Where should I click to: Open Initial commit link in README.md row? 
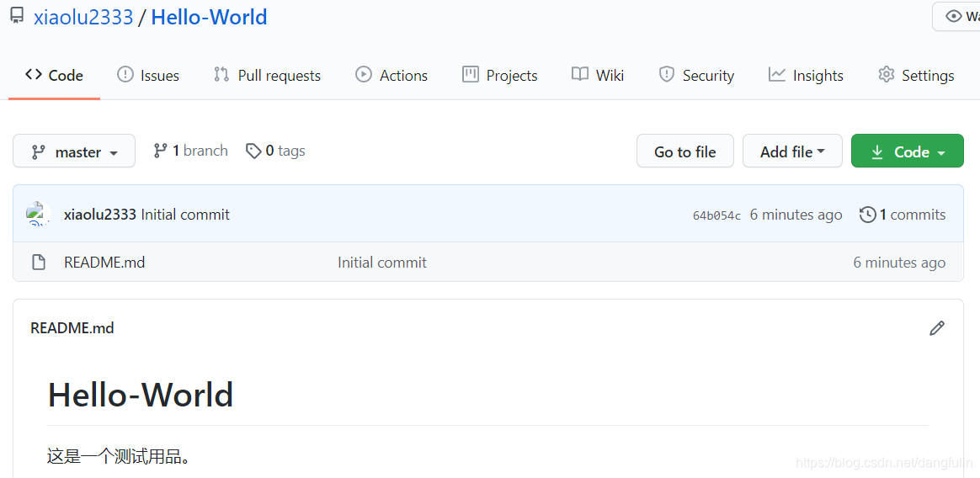pyautogui.click(x=382, y=263)
